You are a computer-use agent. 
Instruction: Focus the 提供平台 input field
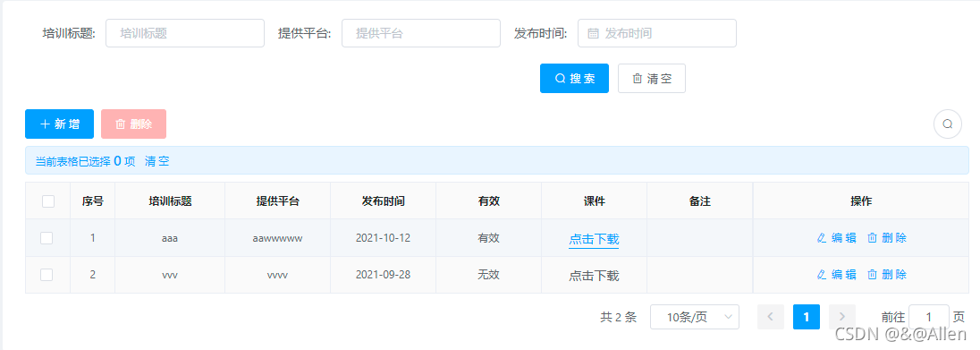[421, 33]
